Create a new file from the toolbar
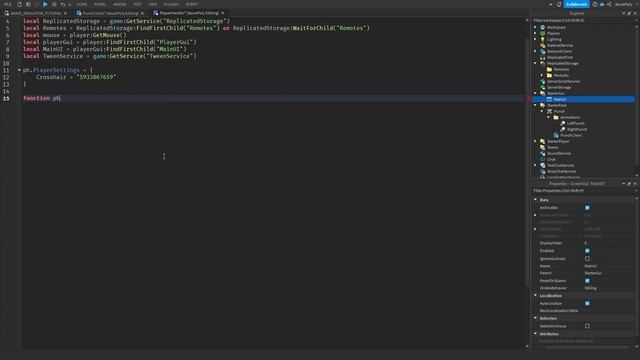The height and width of the screenshot is (360, 640). click(x=19, y=4)
